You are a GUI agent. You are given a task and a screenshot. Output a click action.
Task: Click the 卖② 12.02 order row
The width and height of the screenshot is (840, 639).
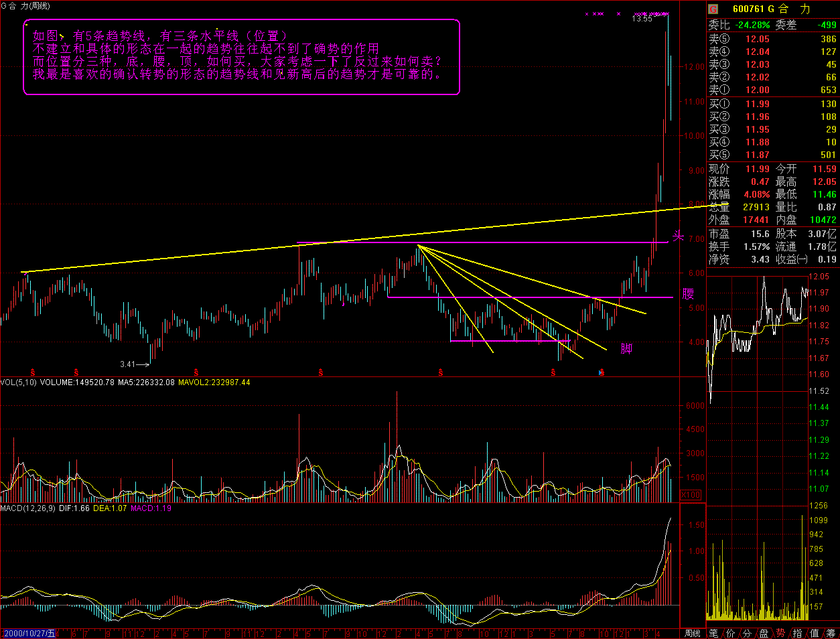(773, 77)
